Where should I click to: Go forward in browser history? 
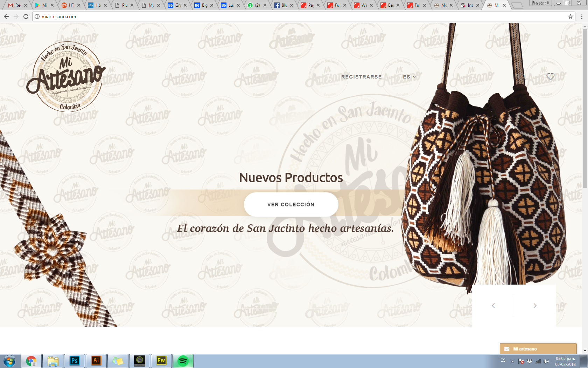16,16
